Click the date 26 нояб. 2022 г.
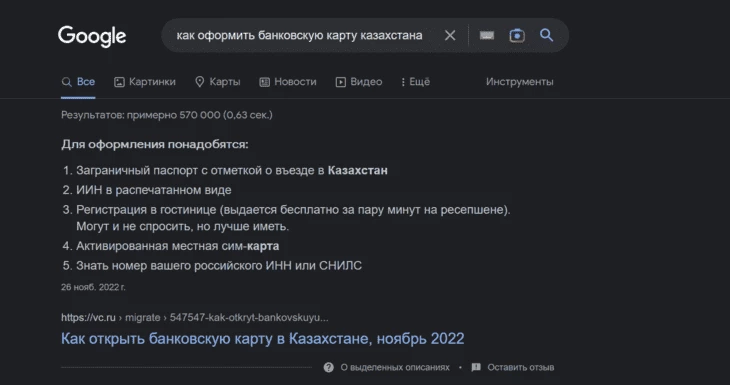Image resolution: width=730 pixels, height=385 pixels. pos(93,287)
